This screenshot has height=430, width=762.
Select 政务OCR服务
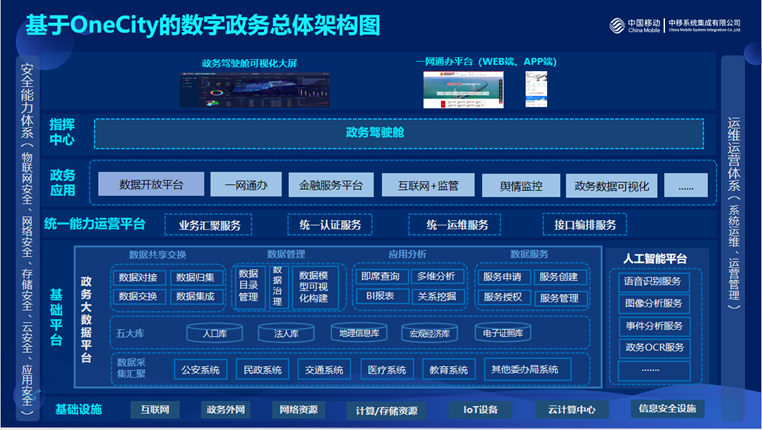point(654,348)
